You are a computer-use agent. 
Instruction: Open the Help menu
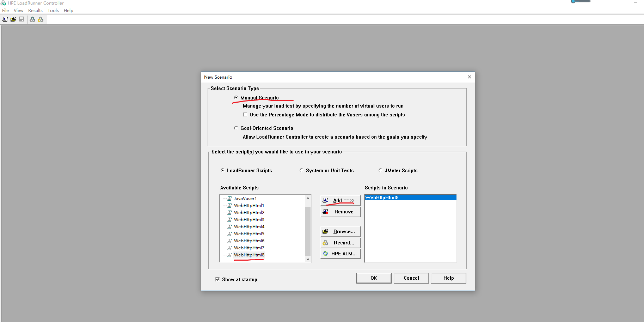[x=68, y=11]
